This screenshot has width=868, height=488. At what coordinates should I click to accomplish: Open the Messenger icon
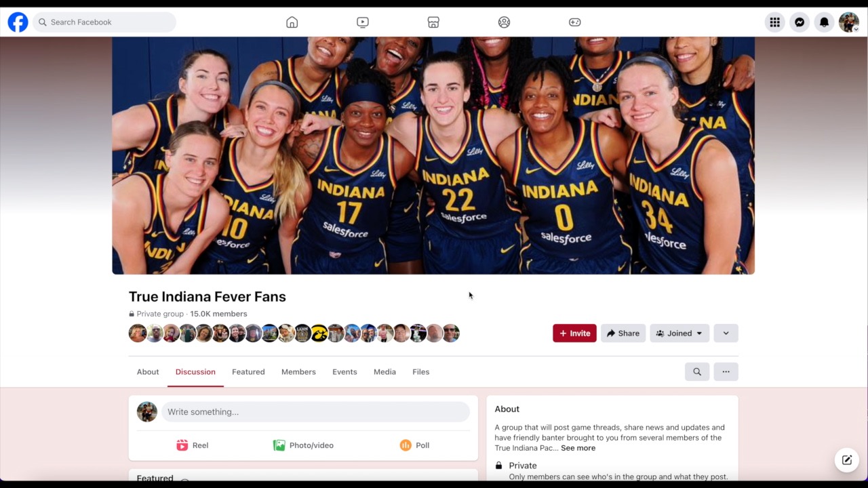point(800,22)
